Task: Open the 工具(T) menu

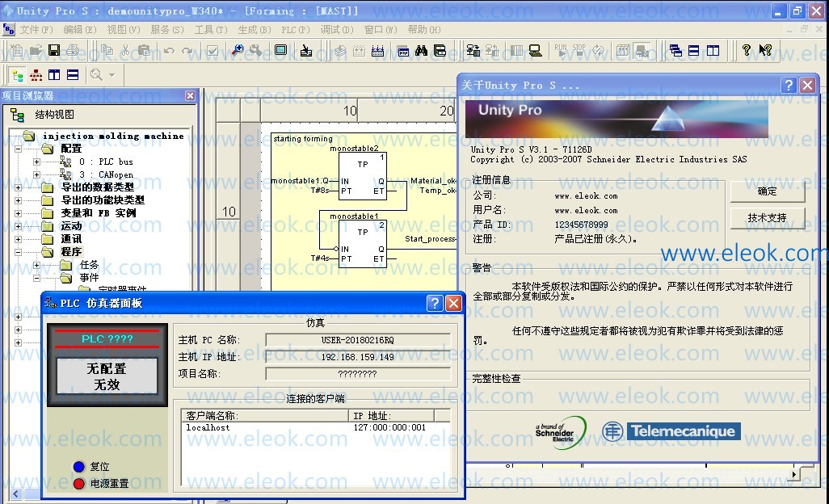Action: click(211, 30)
